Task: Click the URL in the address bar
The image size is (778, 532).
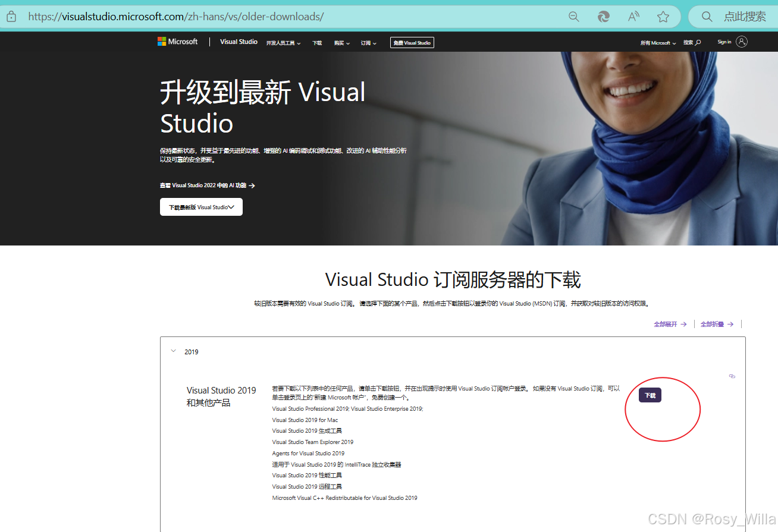Action: [176, 17]
